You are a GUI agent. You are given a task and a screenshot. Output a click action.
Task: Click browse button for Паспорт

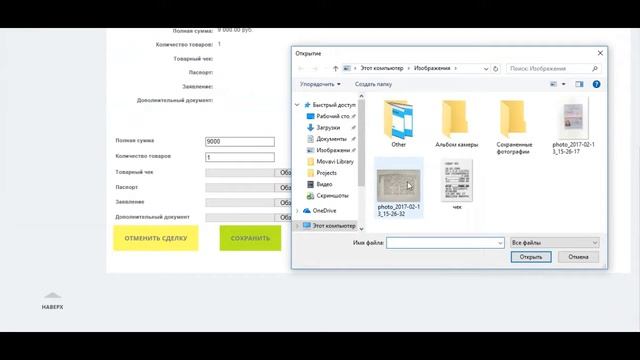(283, 188)
